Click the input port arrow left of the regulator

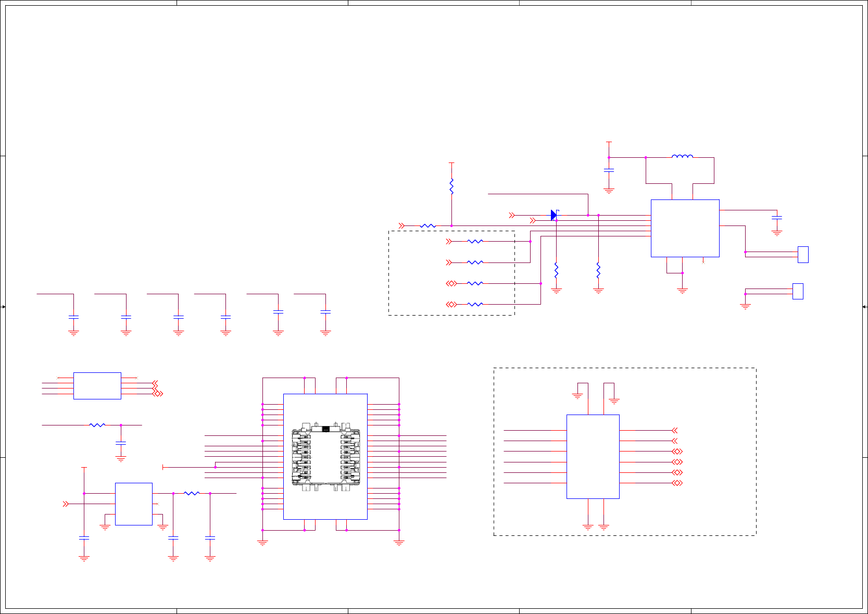(66, 504)
